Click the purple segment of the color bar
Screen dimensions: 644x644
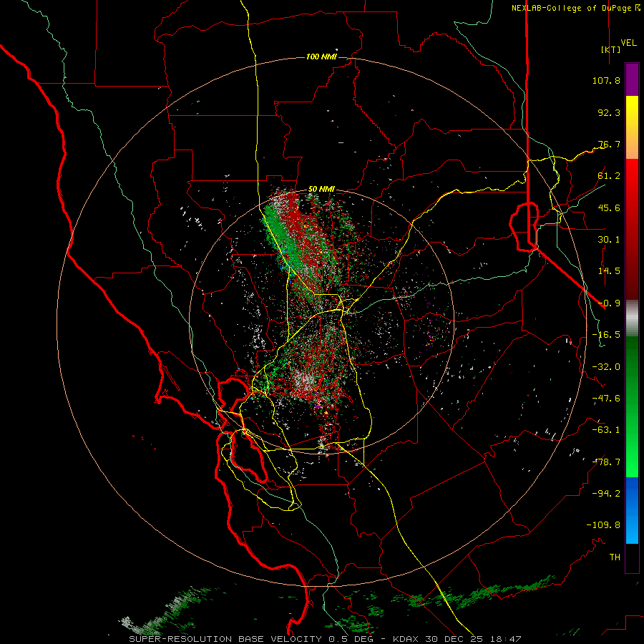(x=632, y=79)
